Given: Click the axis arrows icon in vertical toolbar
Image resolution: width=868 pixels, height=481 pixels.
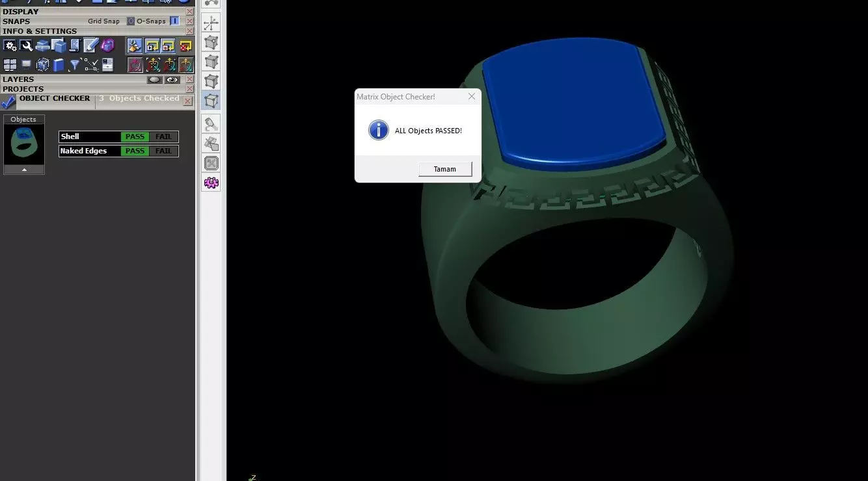Looking at the screenshot, I should point(211,24).
